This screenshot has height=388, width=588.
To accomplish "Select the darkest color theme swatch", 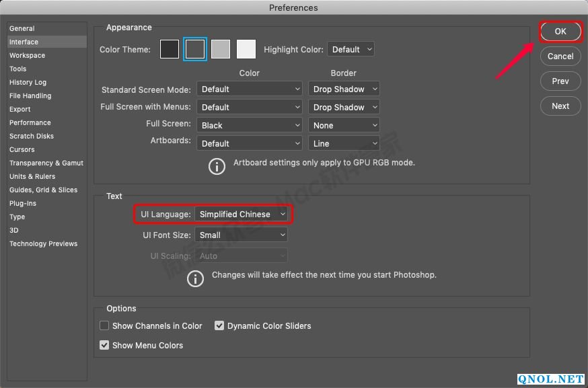I will 170,49.
